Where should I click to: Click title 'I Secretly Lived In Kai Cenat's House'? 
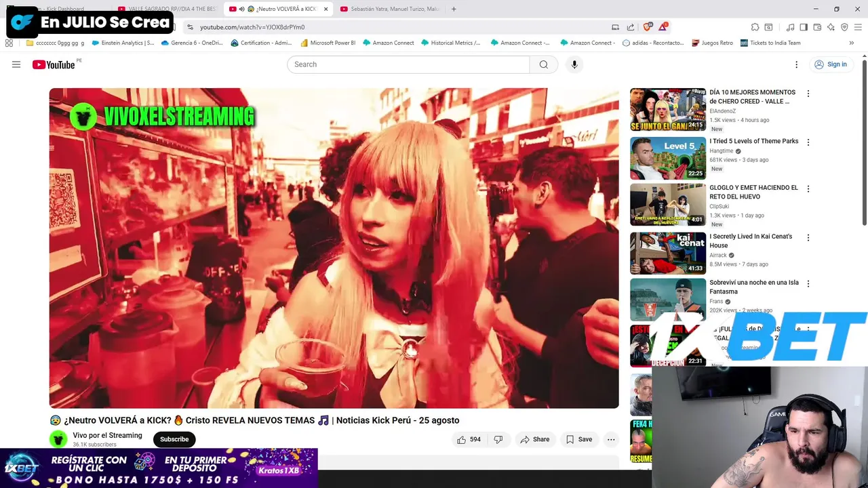pos(751,241)
